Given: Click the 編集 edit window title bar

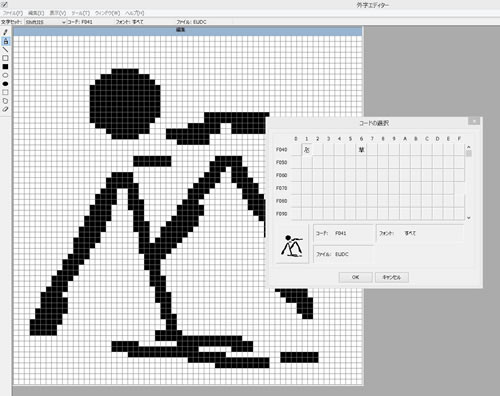Looking at the screenshot, I should [x=188, y=30].
